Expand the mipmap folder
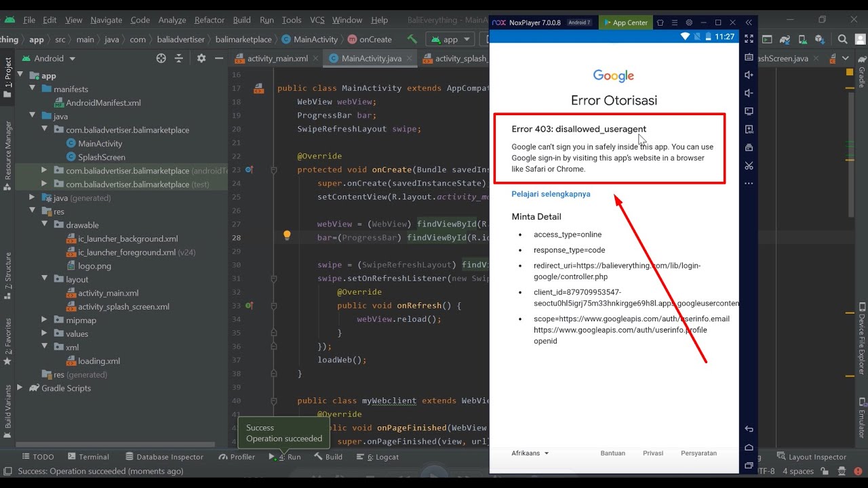The height and width of the screenshot is (488, 868). pos(45,320)
